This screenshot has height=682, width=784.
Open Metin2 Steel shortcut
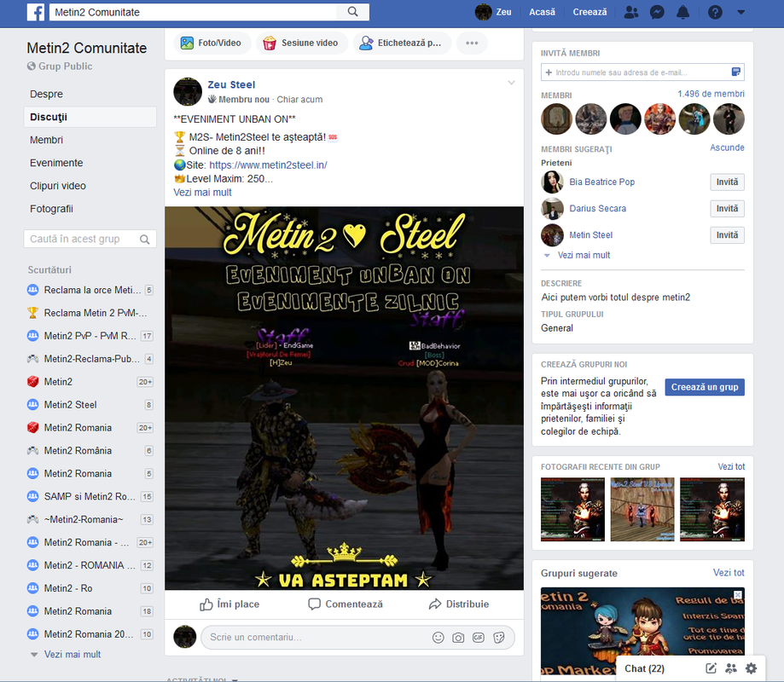click(90, 405)
